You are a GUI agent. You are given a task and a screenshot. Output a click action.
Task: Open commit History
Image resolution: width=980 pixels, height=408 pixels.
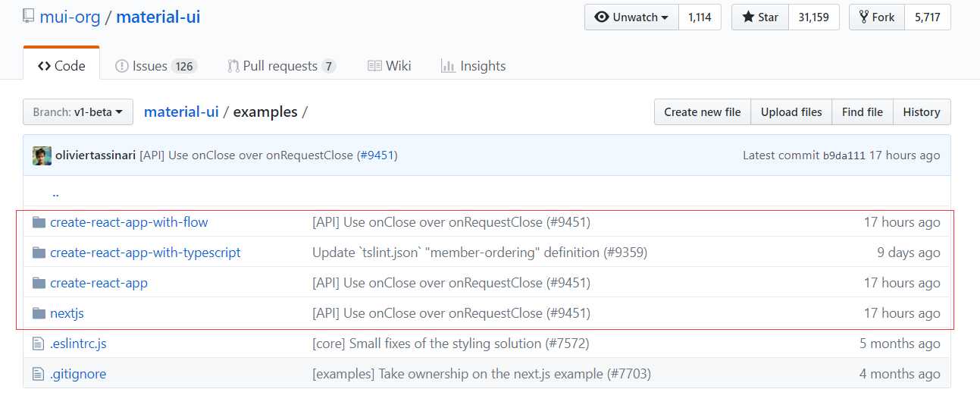(922, 112)
